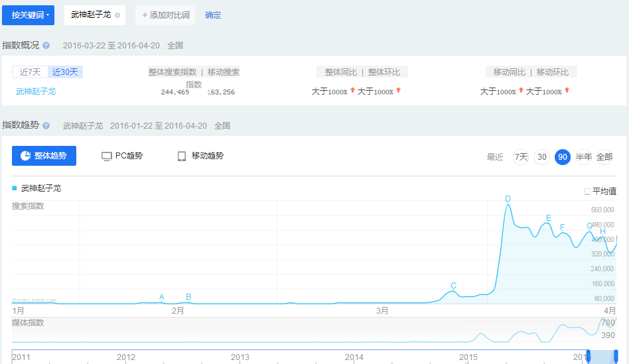
Task: Click 添加对比词 to add comparison
Action: 165,15
